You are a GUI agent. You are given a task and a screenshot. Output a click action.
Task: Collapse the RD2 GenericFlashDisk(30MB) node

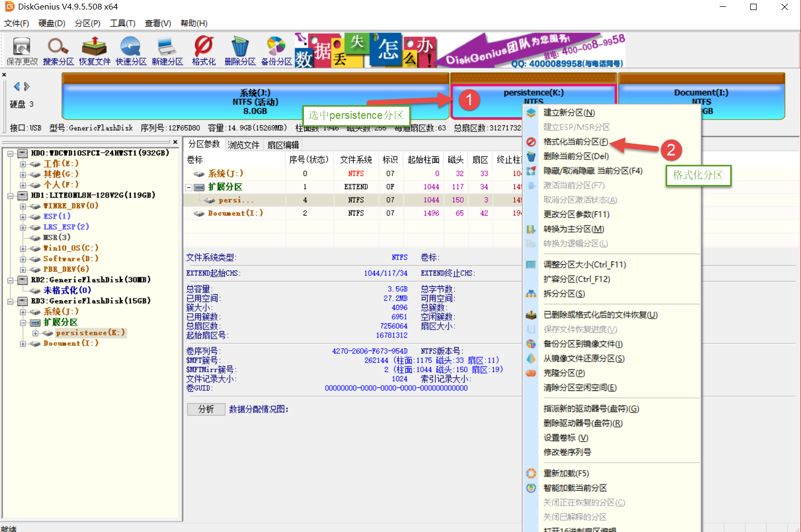point(11,280)
